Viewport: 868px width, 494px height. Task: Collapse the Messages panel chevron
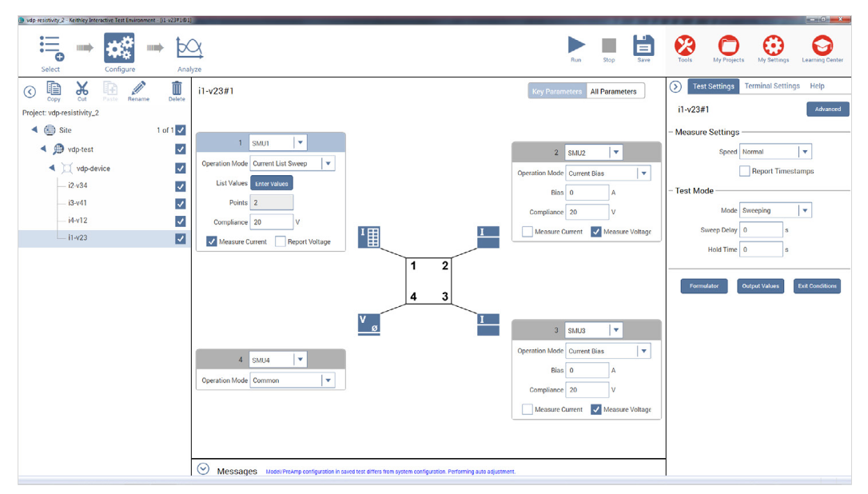point(203,470)
